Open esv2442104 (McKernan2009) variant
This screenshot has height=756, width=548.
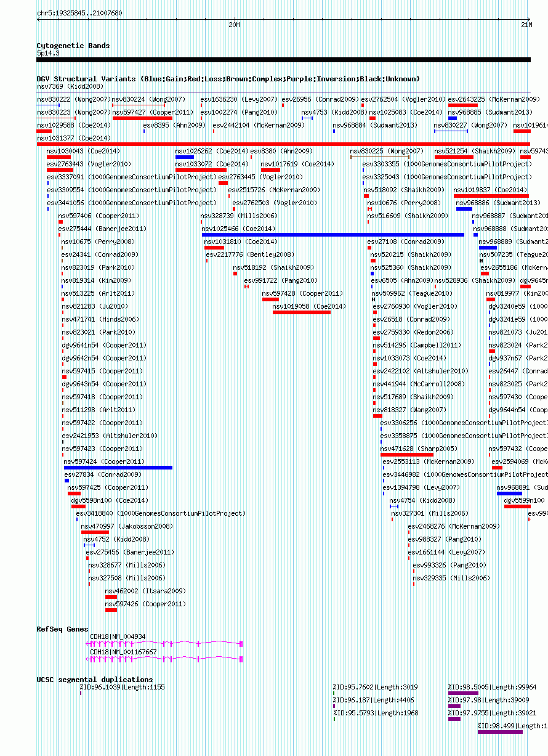point(259,125)
